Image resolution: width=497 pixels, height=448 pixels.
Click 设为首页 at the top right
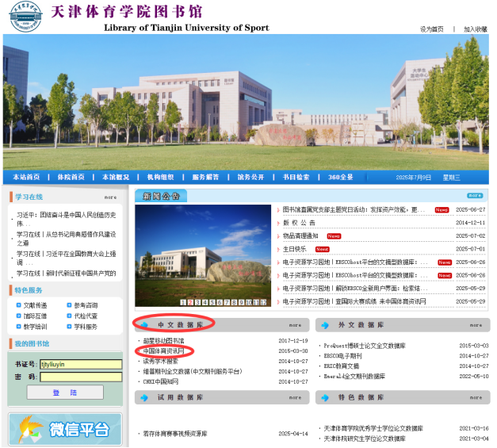431,29
